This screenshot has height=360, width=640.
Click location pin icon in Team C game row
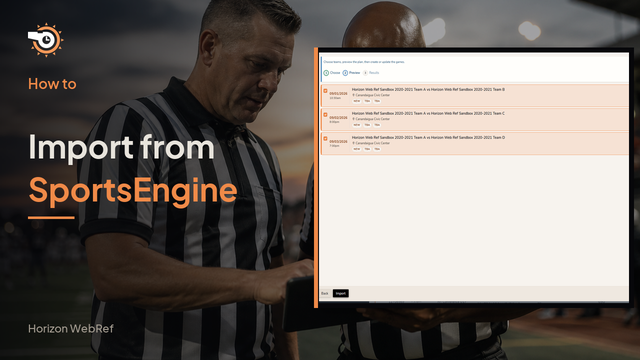353,119
